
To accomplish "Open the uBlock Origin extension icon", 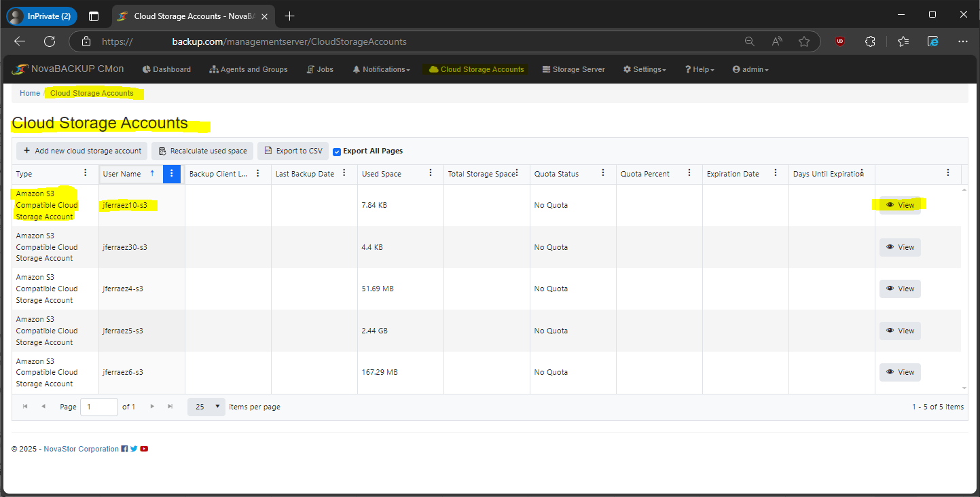I will tap(841, 41).
